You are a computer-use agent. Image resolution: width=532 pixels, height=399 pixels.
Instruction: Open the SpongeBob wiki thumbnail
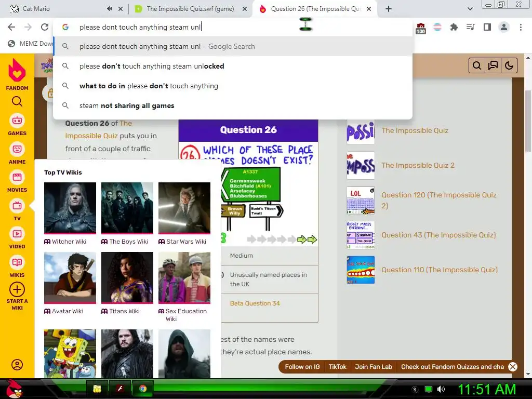[70, 353]
